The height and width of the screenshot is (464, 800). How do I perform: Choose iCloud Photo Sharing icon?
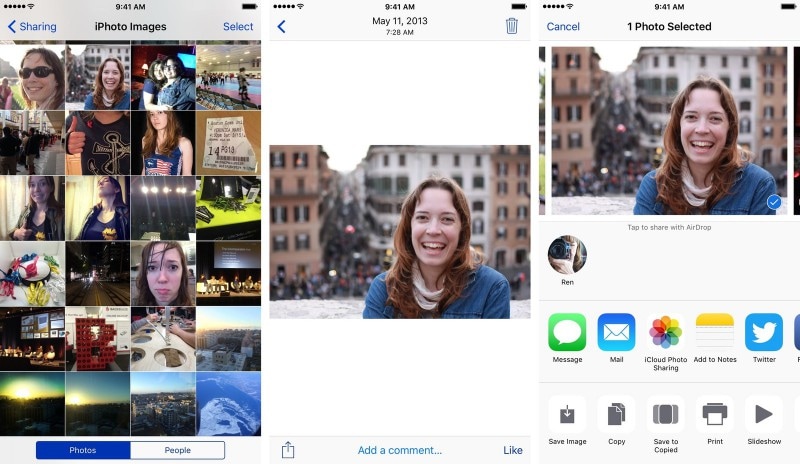(x=666, y=332)
